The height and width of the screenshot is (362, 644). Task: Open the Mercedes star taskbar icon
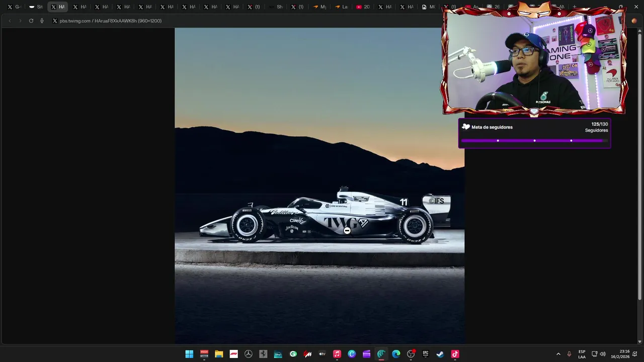pyautogui.click(x=249, y=354)
